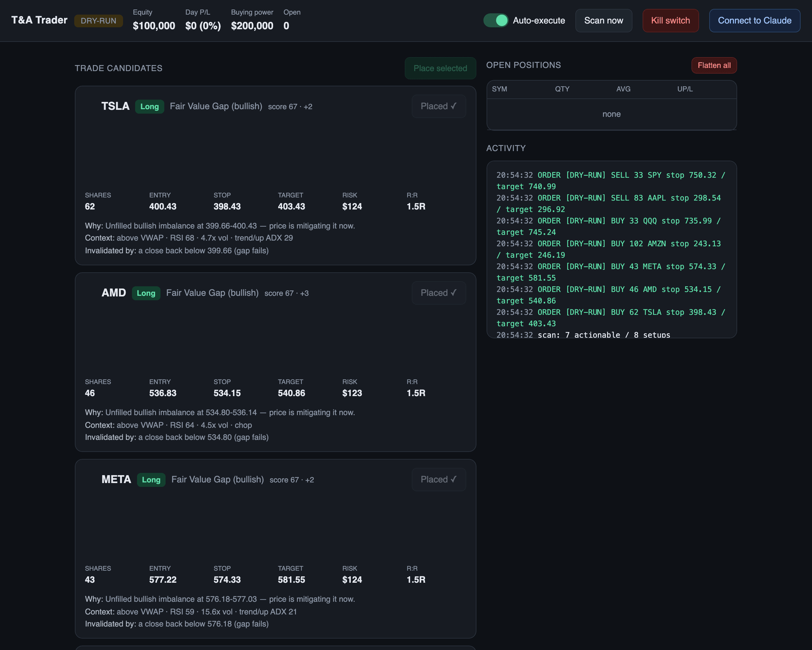Click META stop value 574.33
The height and width of the screenshot is (650, 812).
coord(227,580)
